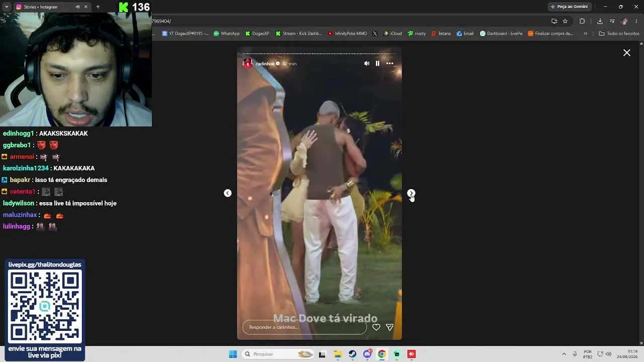Like the story with heart icon
This screenshot has height=362, width=644.
pyautogui.click(x=376, y=327)
